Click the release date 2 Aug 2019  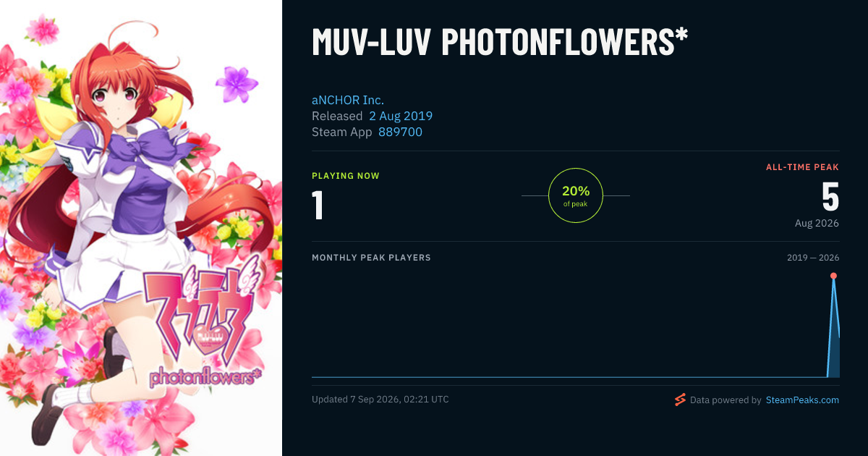click(x=401, y=116)
